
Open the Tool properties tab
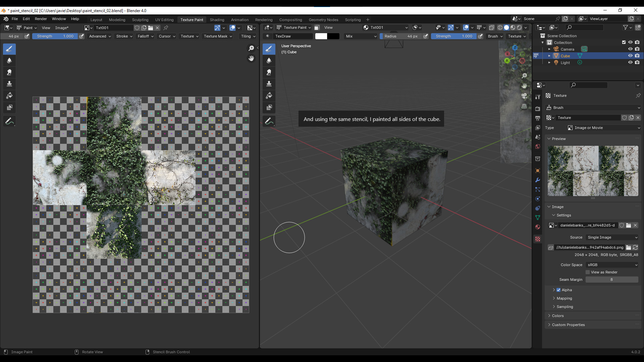538,97
